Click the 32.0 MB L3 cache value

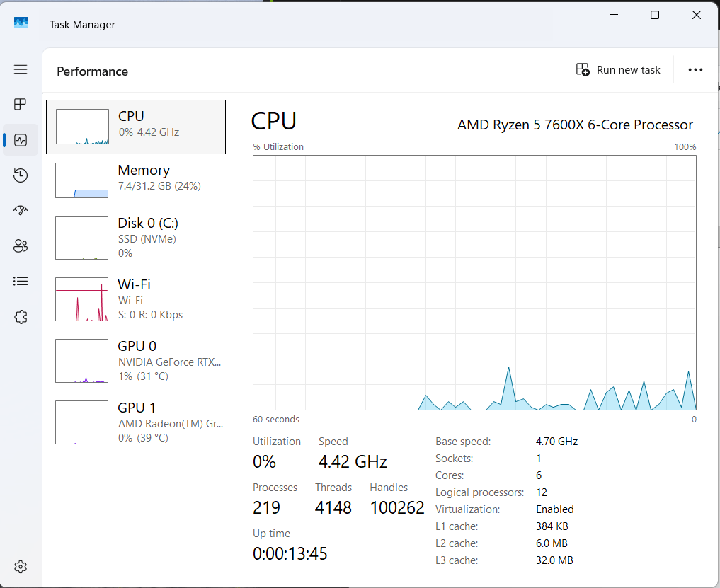tap(554, 560)
